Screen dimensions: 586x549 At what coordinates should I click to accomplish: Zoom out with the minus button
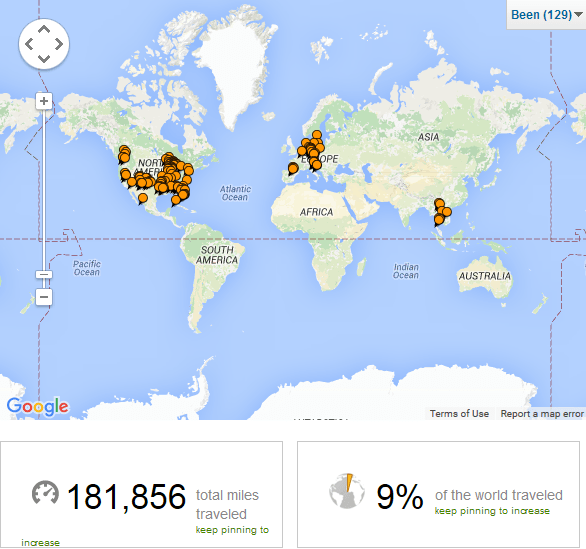[44, 297]
